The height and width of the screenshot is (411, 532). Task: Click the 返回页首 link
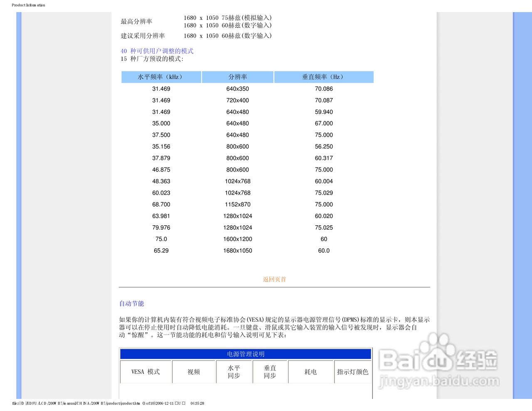(274, 279)
